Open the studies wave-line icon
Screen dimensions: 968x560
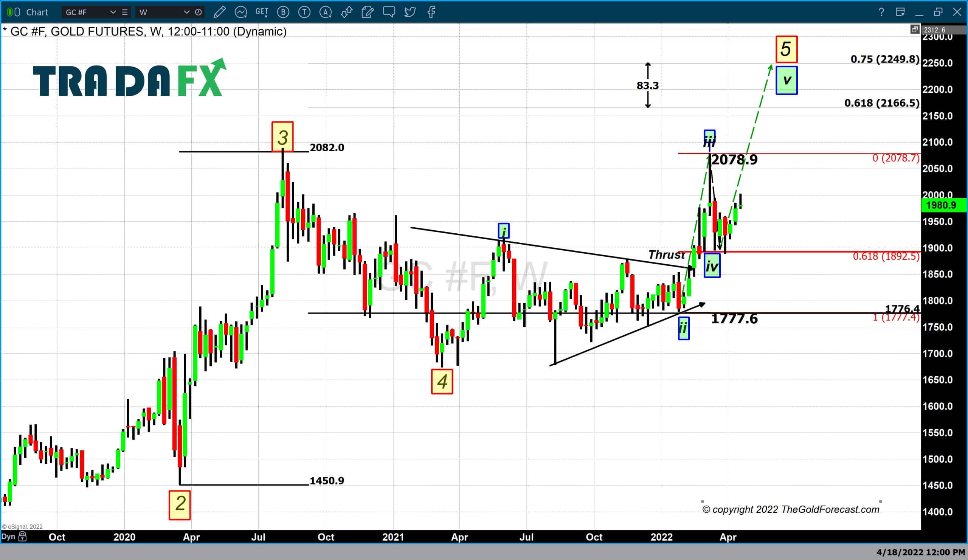(241, 12)
